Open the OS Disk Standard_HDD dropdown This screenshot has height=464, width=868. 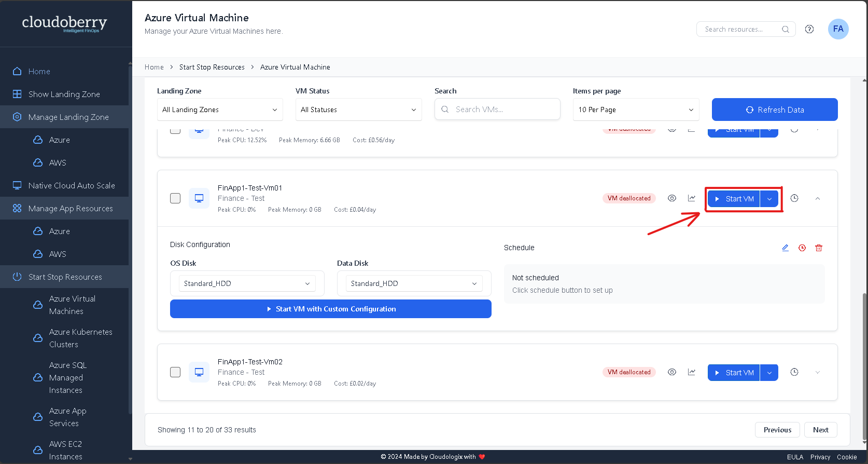tap(247, 283)
